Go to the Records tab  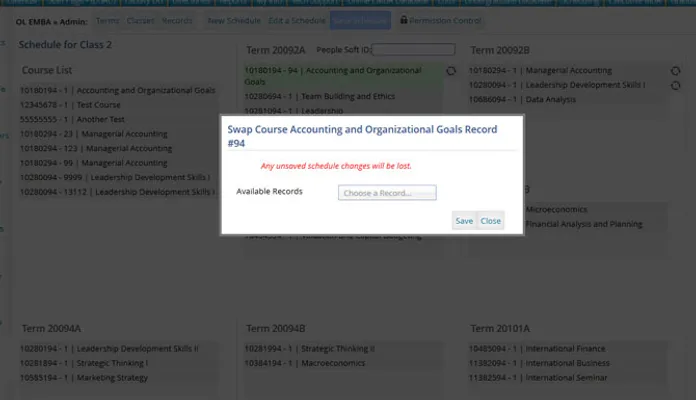point(177,20)
